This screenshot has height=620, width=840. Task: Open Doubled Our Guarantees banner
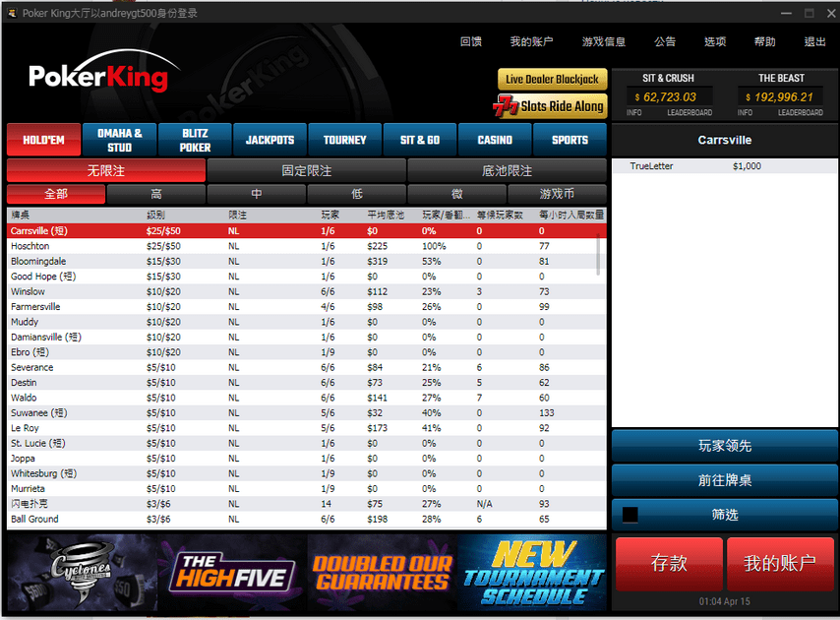[x=382, y=573]
